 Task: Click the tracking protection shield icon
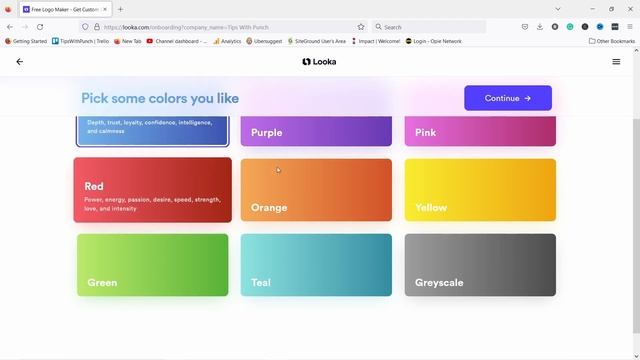click(85, 27)
